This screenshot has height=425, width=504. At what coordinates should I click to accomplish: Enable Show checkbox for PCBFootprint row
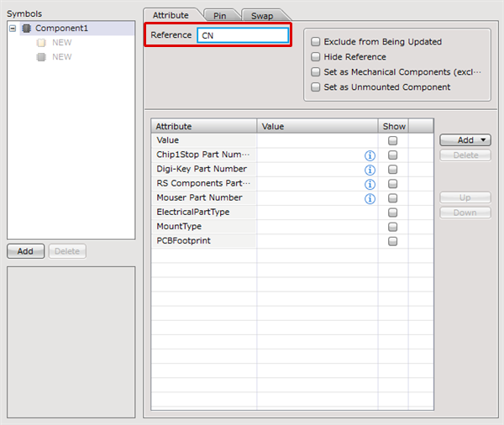pos(392,241)
